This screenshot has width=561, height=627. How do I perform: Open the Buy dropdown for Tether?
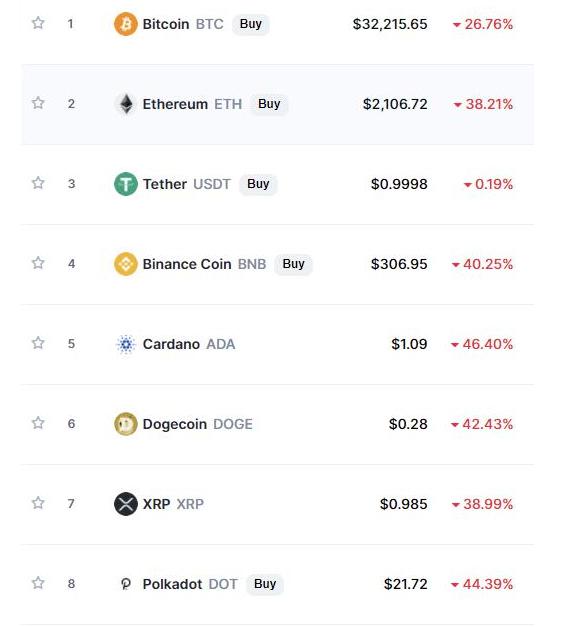click(x=258, y=184)
